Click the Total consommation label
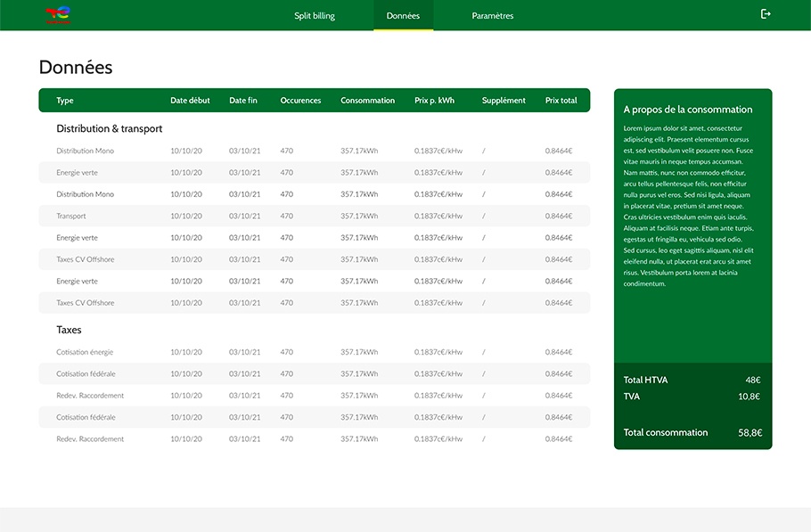 (666, 433)
